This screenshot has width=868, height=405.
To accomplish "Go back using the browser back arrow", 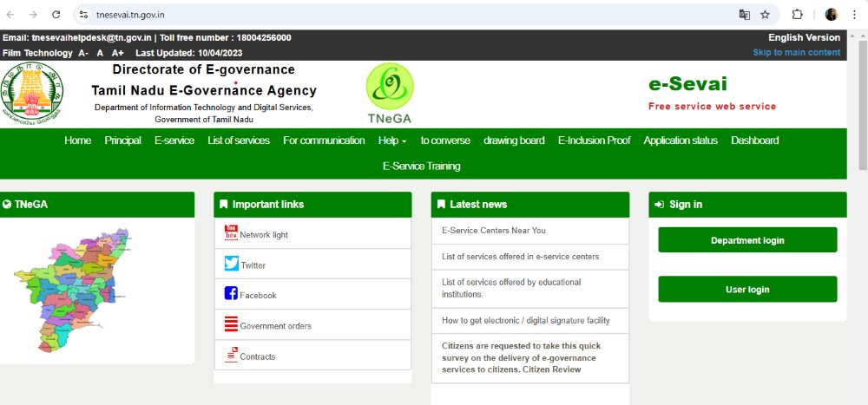I will (10, 15).
